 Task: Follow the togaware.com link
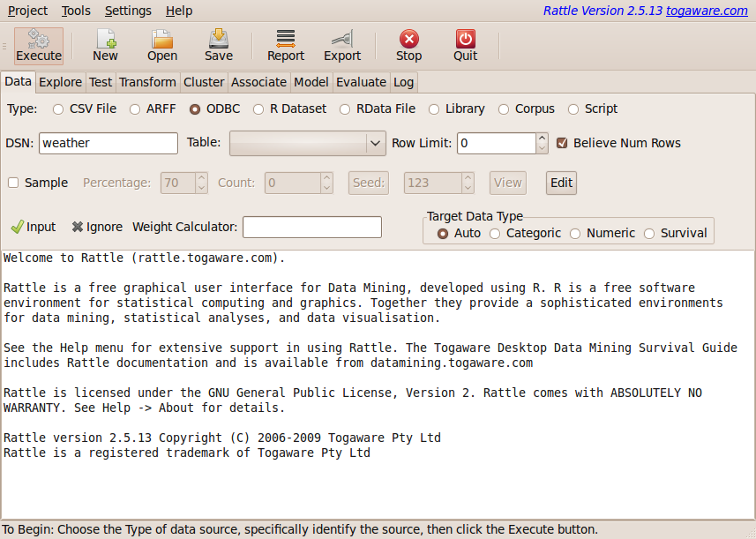(707, 10)
